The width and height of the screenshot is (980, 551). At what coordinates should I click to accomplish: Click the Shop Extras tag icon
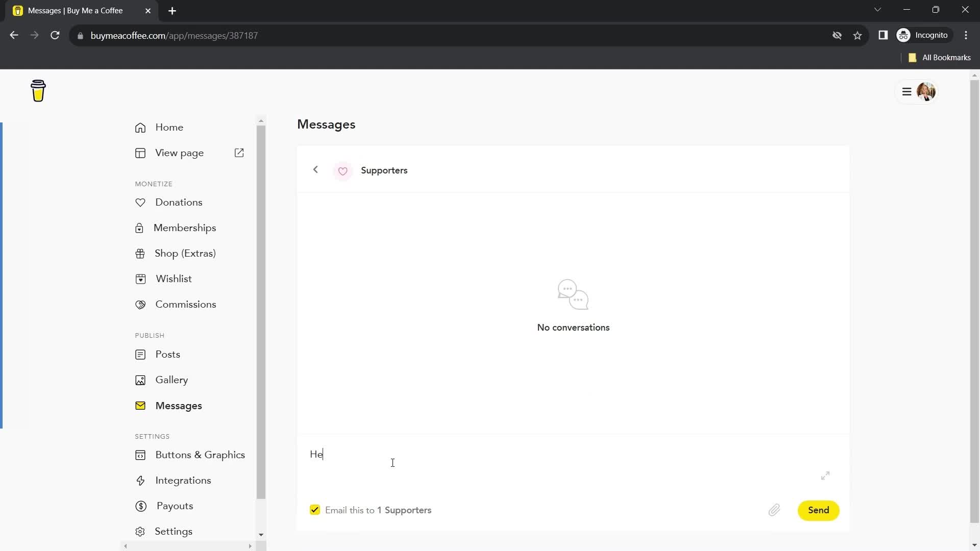tap(139, 253)
